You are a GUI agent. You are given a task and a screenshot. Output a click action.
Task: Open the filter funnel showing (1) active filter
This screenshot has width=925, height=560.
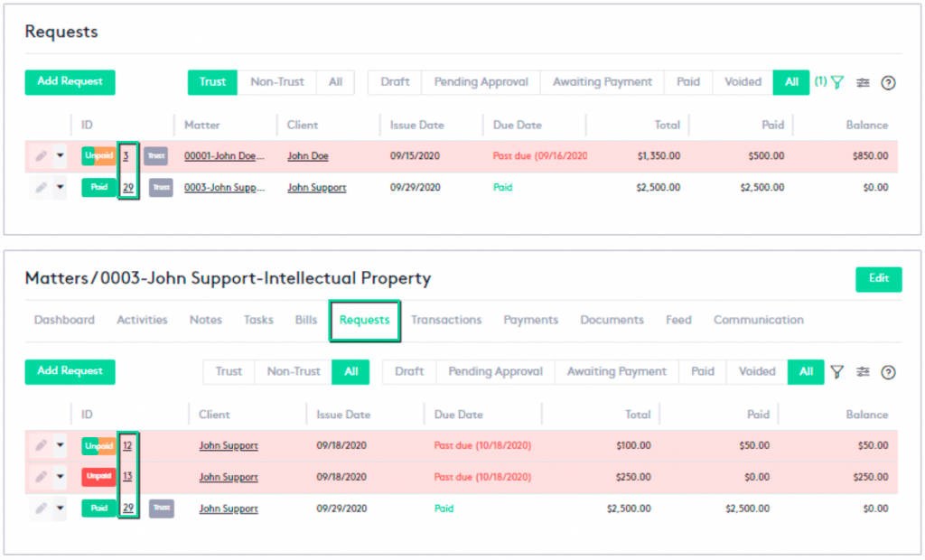click(836, 82)
